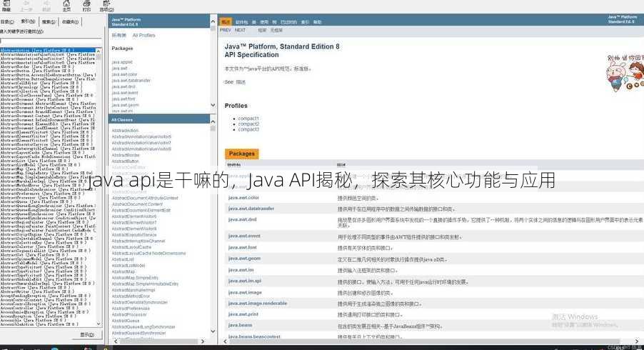Click the 打印 print toolbar icon
This screenshot has width=644, height=350.
tap(86, 5)
